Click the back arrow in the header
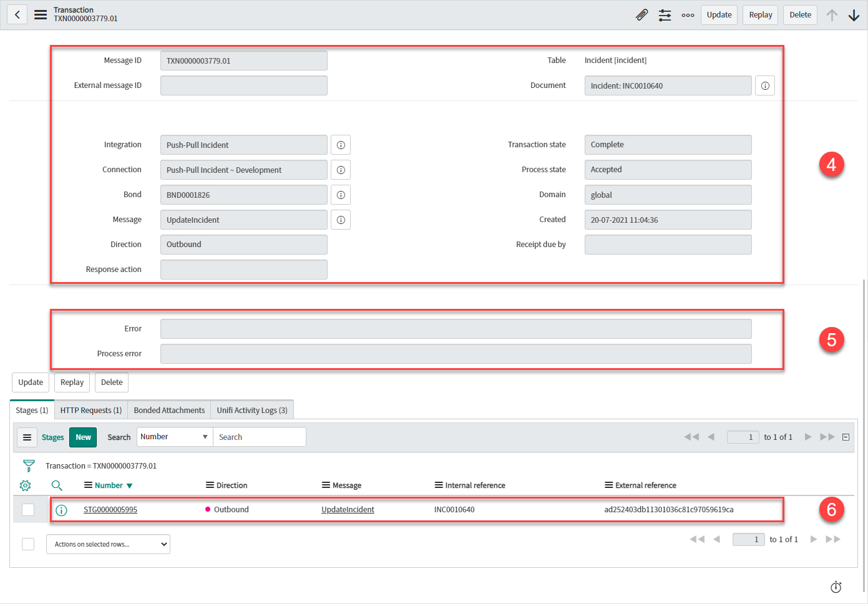 pyautogui.click(x=17, y=14)
